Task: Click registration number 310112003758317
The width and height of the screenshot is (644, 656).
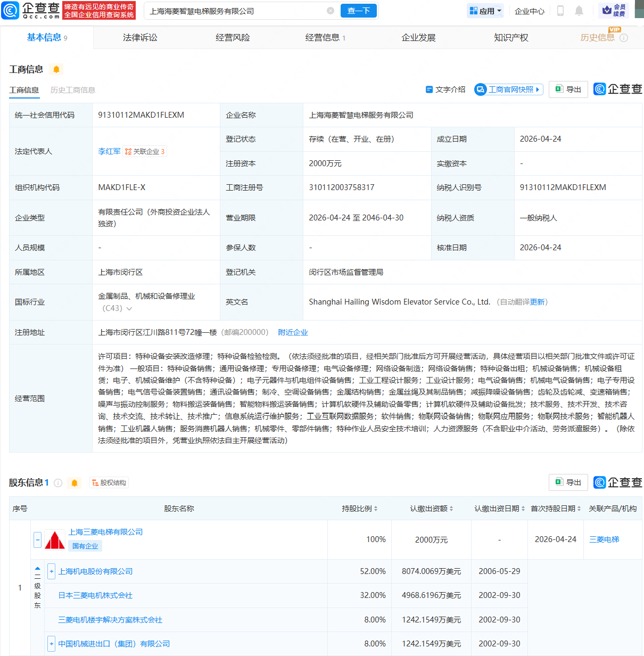Action: [342, 187]
